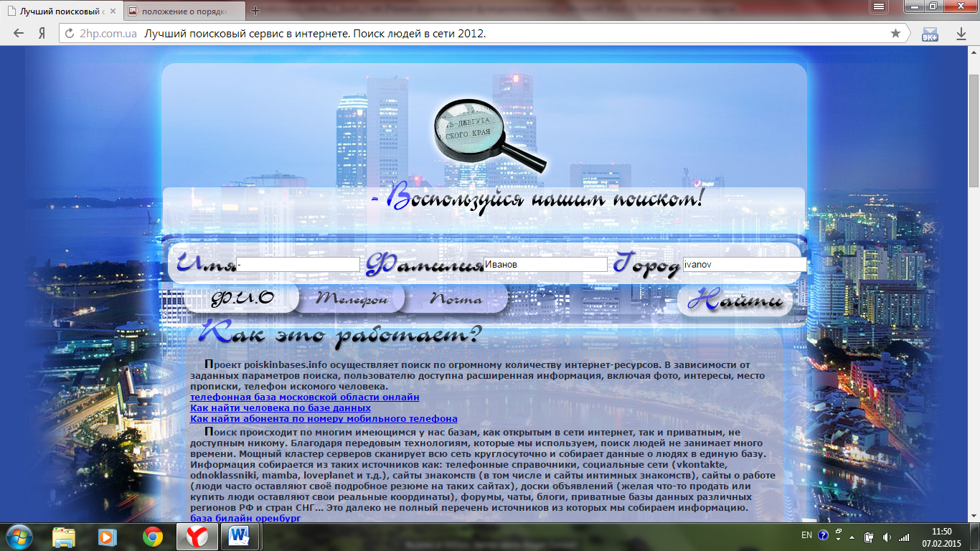This screenshot has height=551, width=980.
Task: Go back using browser back arrow
Action: (19, 33)
